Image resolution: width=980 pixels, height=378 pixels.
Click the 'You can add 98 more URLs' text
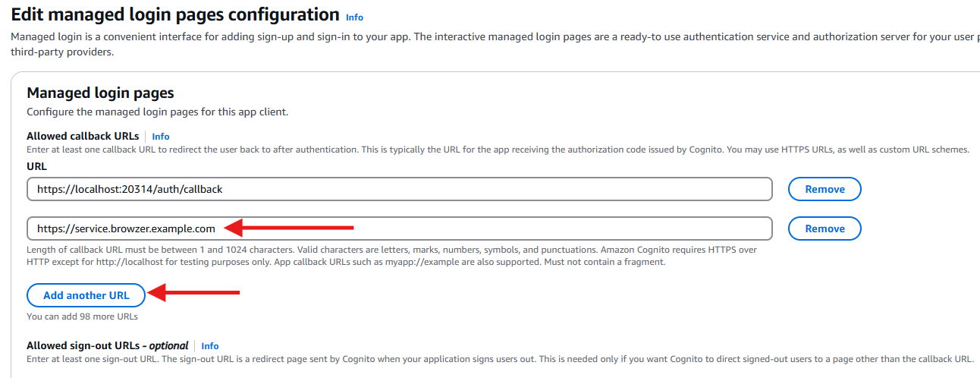click(82, 317)
